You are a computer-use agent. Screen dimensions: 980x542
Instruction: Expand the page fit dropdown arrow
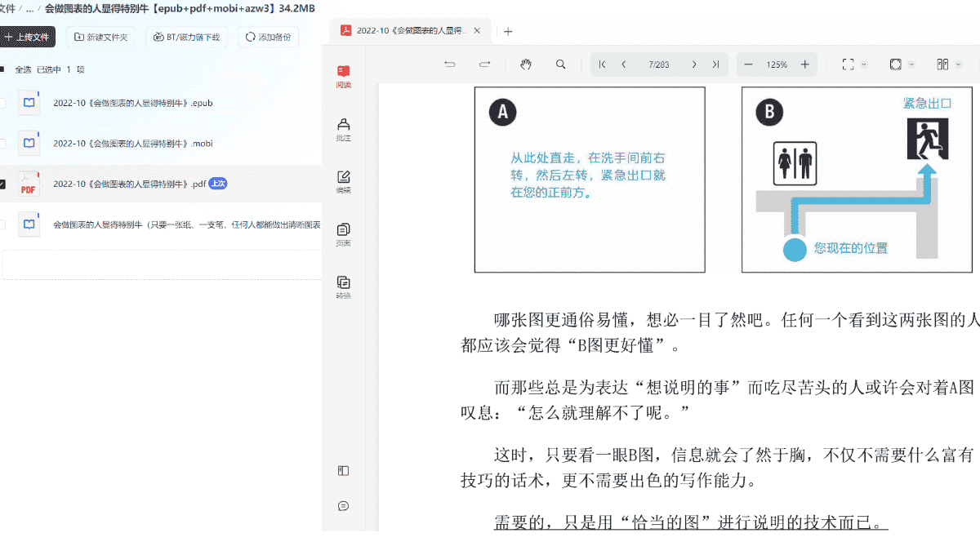point(911,64)
